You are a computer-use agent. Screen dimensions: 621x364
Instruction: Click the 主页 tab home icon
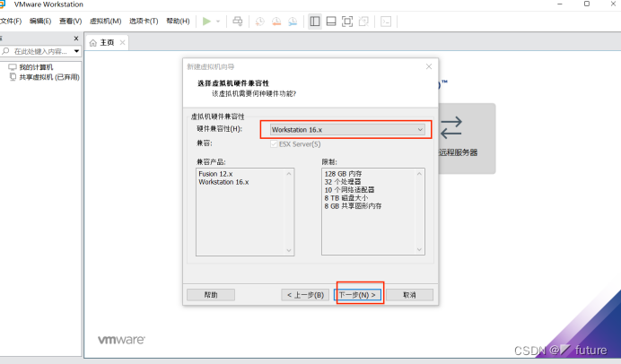point(93,43)
